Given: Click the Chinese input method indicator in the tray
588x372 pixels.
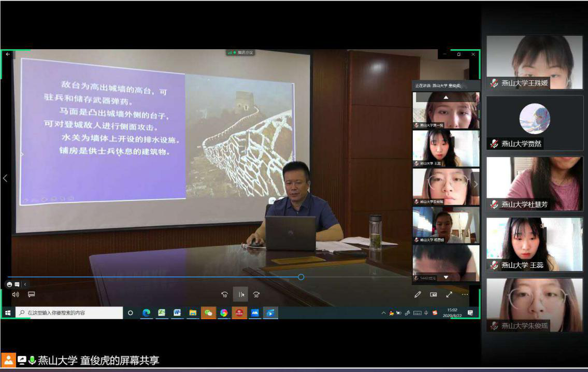Looking at the screenshot, I should tap(426, 313).
